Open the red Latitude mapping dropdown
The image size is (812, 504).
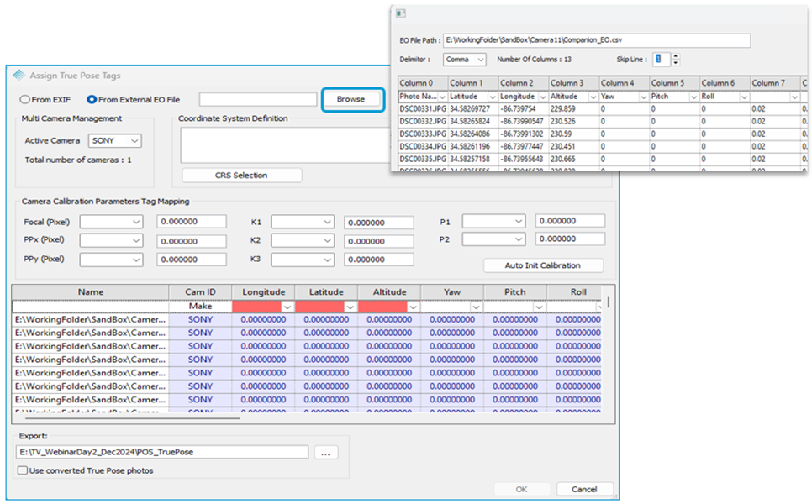pyautogui.click(x=350, y=307)
